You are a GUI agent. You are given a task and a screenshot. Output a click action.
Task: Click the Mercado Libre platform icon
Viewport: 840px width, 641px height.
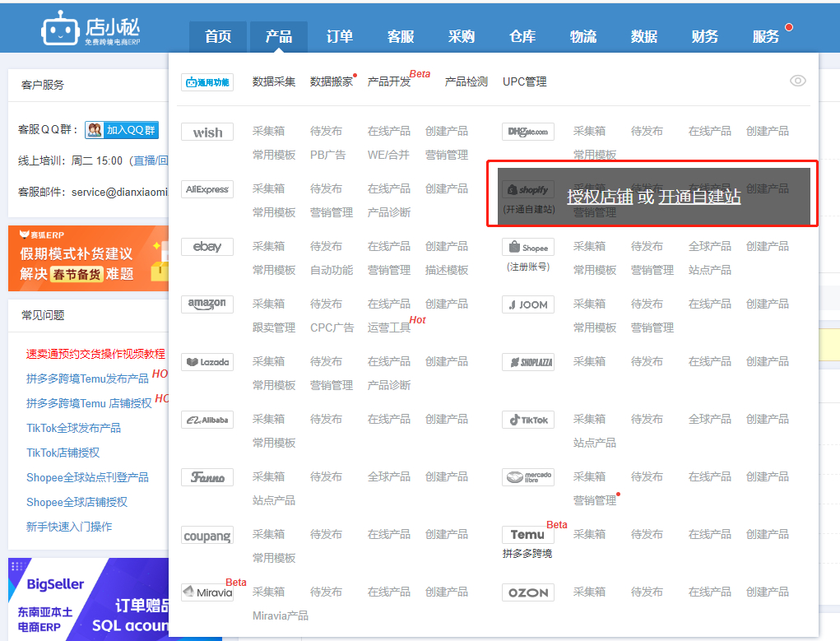tap(527, 476)
